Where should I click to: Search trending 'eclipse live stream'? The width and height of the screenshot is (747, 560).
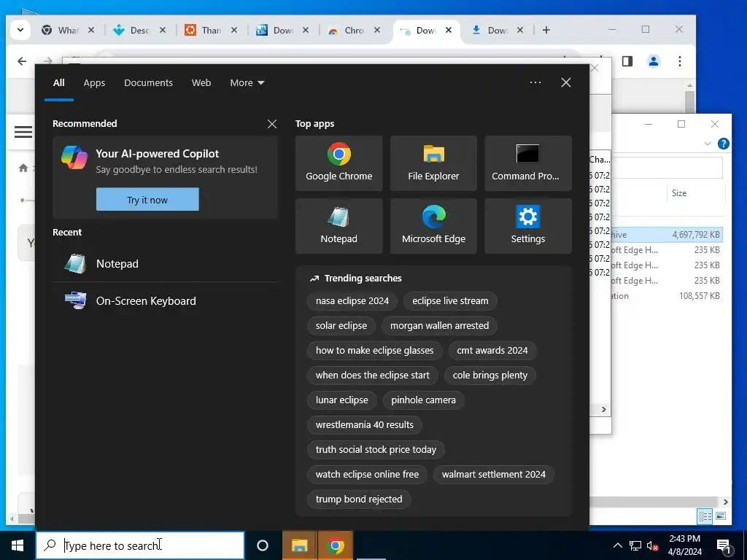click(450, 301)
